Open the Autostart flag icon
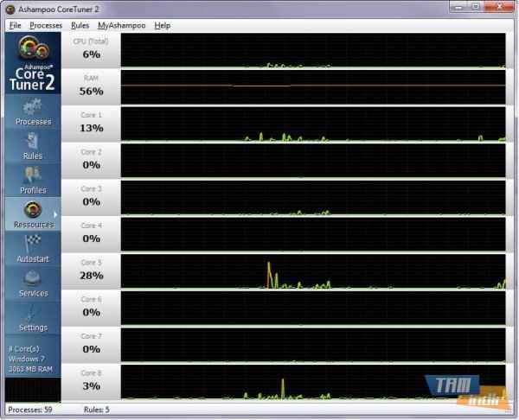 tap(33, 244)
